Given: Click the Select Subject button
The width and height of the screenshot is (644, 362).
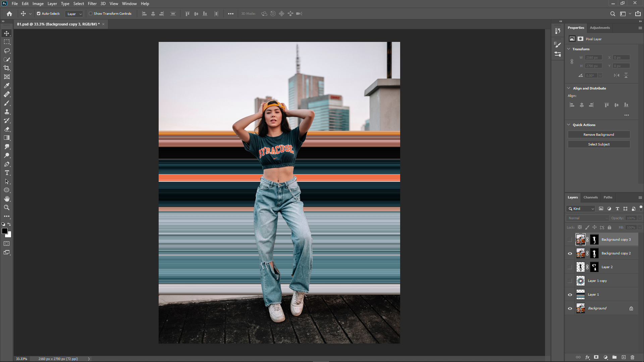Looking at the screenshot, I should (599, 144).
